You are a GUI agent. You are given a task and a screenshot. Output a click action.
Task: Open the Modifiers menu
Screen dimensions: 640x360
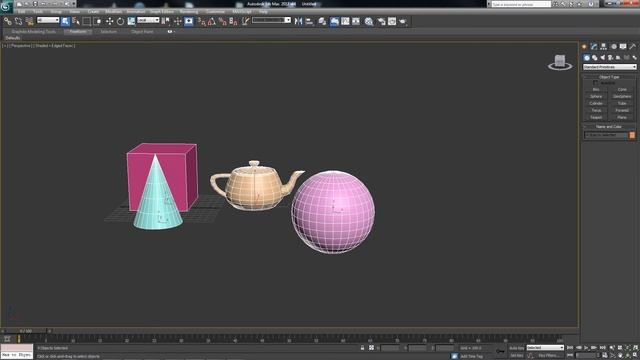(x=113, y=11)
